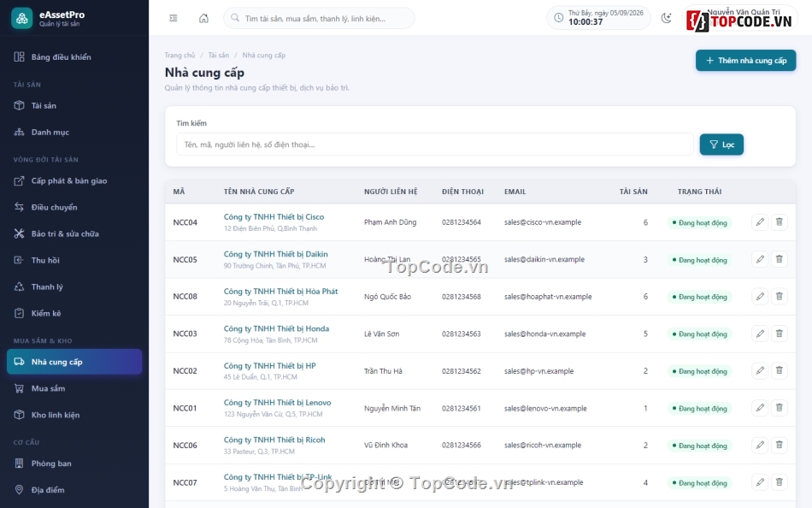Click the Lọc filter button
Image resolution: width=812 pixels, height=508 pixels.
click(x=721, y=145)
